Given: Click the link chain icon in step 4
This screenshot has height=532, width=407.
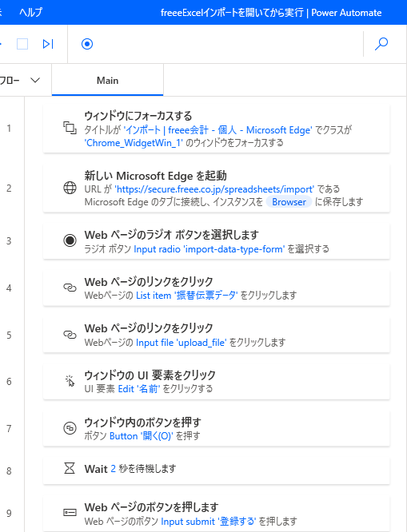Looking at the screenshot, I should 70,288.
